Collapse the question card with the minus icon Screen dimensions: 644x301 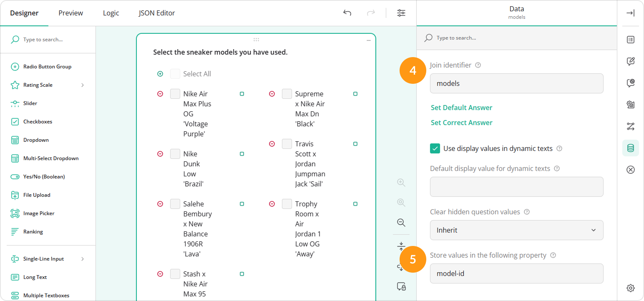point(369,40)
